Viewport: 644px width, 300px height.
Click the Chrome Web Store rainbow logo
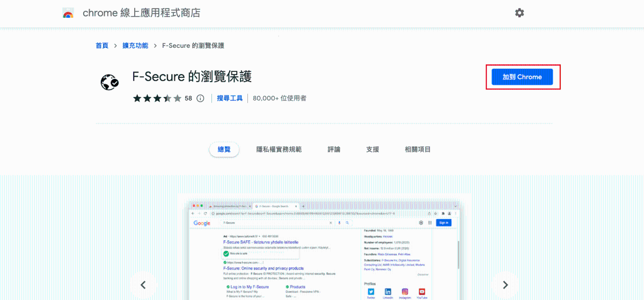68,13
